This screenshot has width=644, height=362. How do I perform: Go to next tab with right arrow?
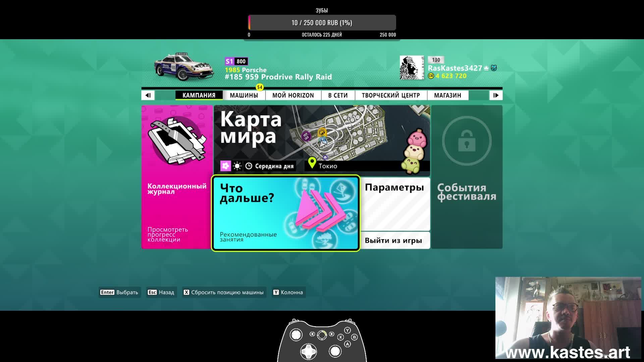coord(496,95)
